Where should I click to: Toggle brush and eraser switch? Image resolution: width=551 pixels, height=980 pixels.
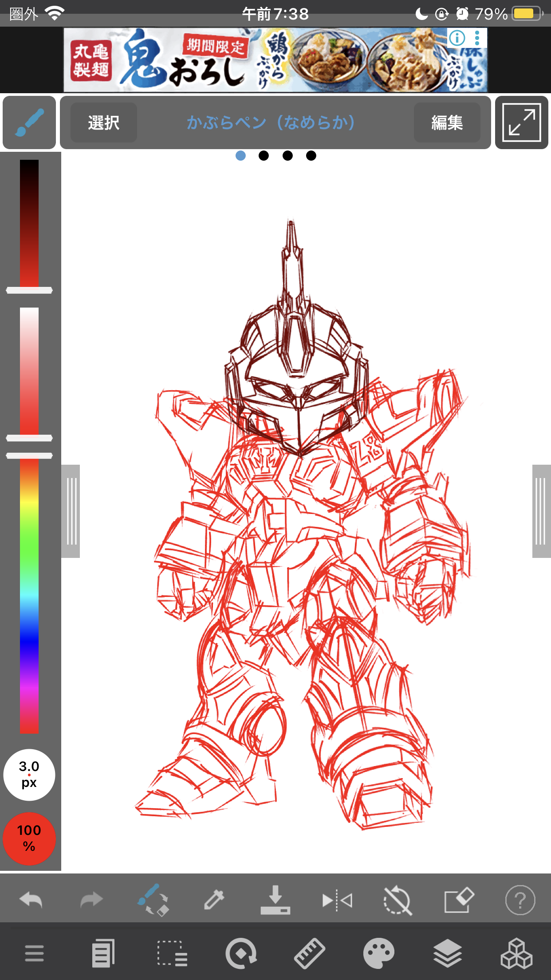pyautogui.click(x=153, y=900)
